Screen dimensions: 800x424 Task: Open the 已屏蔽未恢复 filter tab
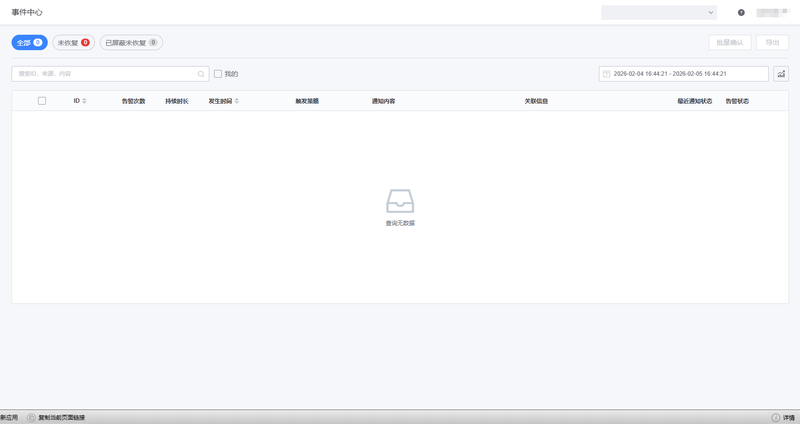[x=131, y=42]
